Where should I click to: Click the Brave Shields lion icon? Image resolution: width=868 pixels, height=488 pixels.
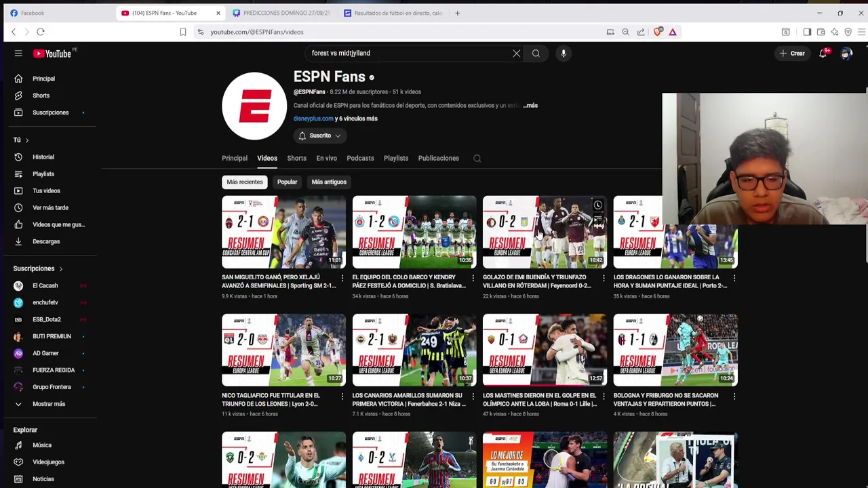pyautogui.click(x=658, y=32)
